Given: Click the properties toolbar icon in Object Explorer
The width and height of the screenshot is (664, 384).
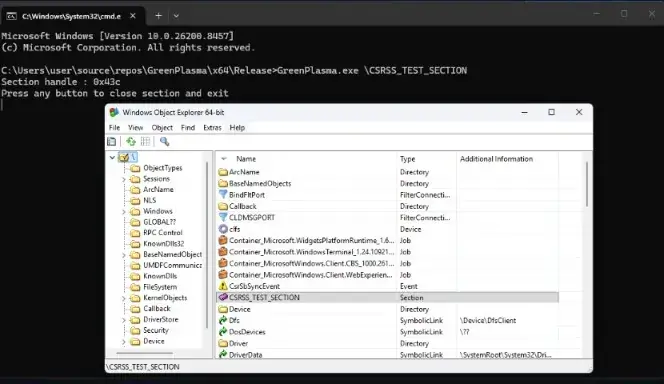Looking at the screenshot, I should [x=111, y=142].
